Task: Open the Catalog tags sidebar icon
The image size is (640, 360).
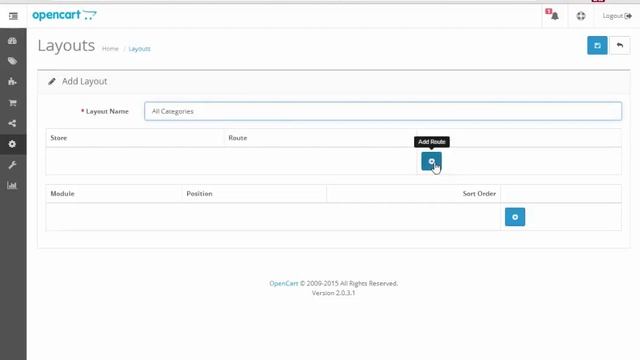Action: point(12,61)
